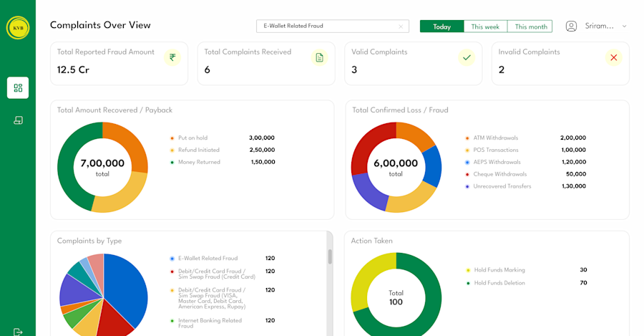Switch to This week tab
This screenshot has width=644, height=336.
(485, 27)
